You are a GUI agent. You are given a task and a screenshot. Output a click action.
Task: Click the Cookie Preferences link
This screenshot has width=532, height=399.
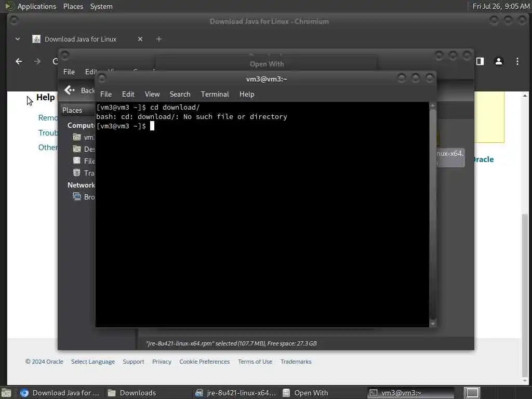pyautogui.click(x=205, y=362)
